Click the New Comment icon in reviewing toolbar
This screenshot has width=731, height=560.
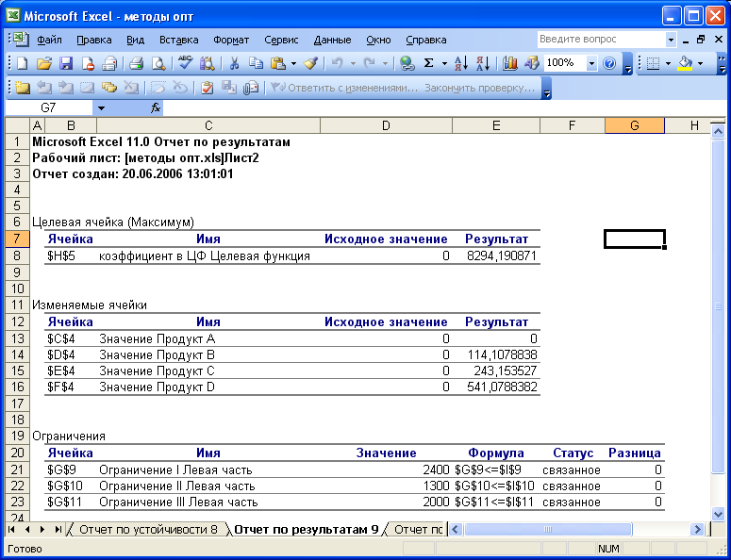pos(22,87)
